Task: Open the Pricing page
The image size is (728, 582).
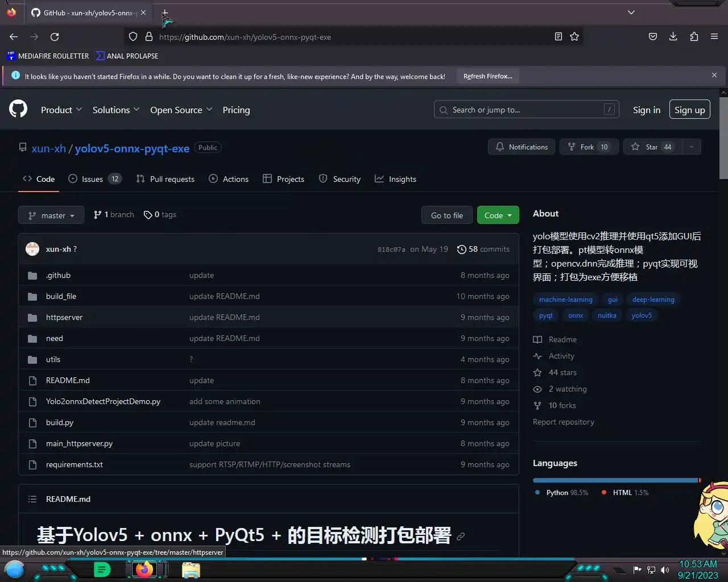Action: pyautogui.click(x=236, y=110)
